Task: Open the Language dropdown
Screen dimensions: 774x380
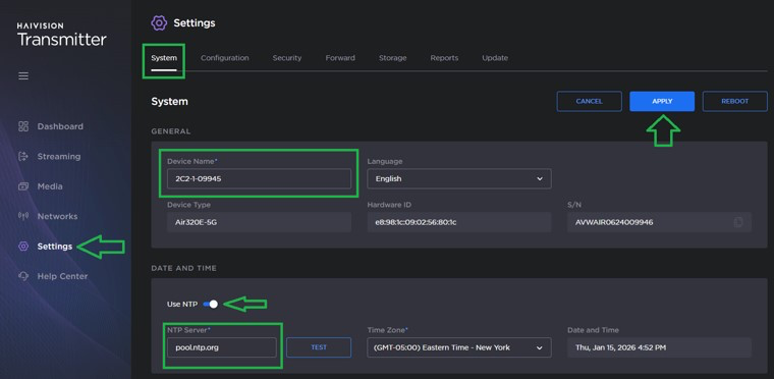Action: tap(459, 179)
